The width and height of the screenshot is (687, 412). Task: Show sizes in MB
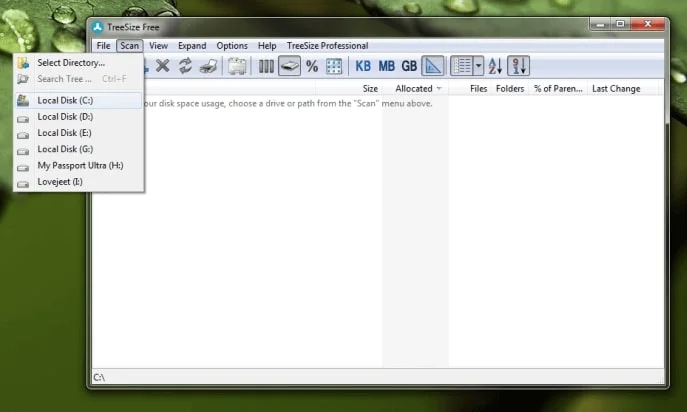386,66
